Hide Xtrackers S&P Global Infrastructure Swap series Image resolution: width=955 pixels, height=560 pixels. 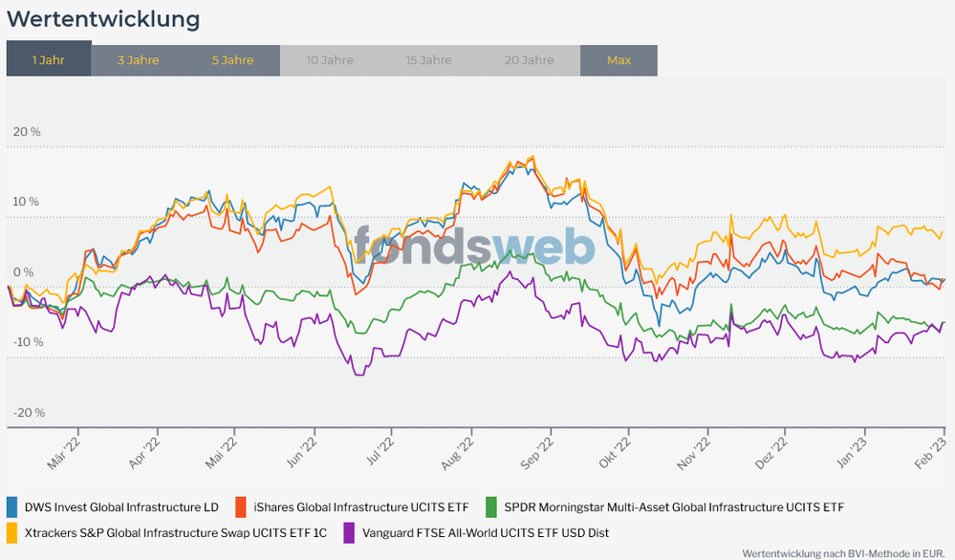(175, 532)
